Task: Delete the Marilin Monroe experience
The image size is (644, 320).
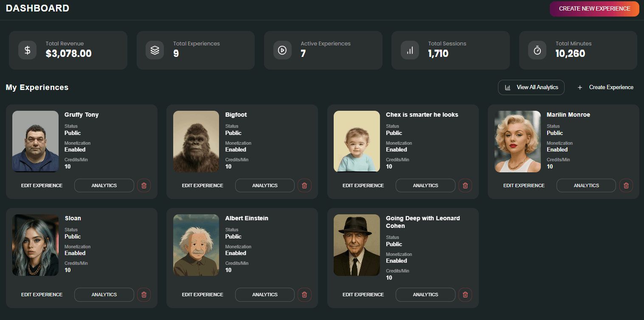Action: (626, 185)
